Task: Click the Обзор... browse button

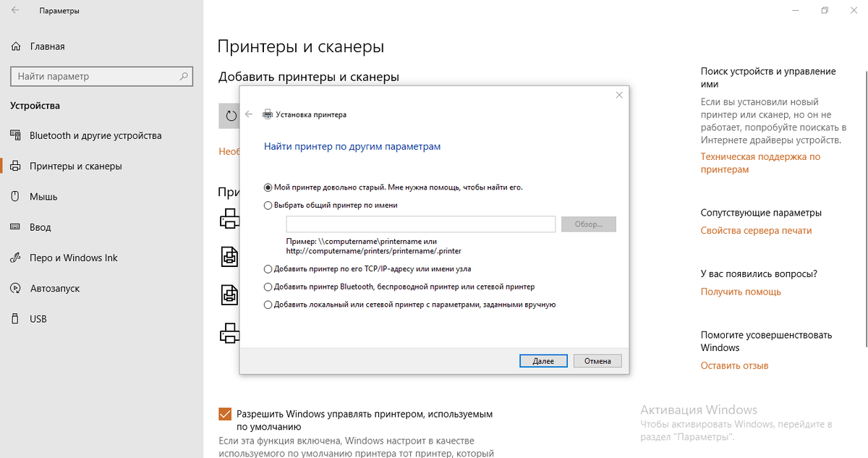Action: [589, 224]
